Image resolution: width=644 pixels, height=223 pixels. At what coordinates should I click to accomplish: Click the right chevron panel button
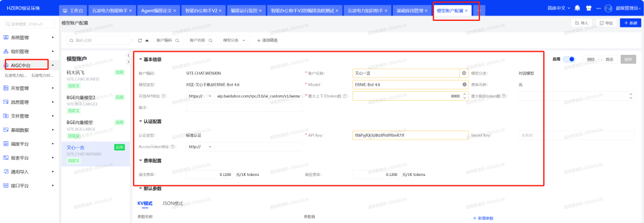coord(128,61)
